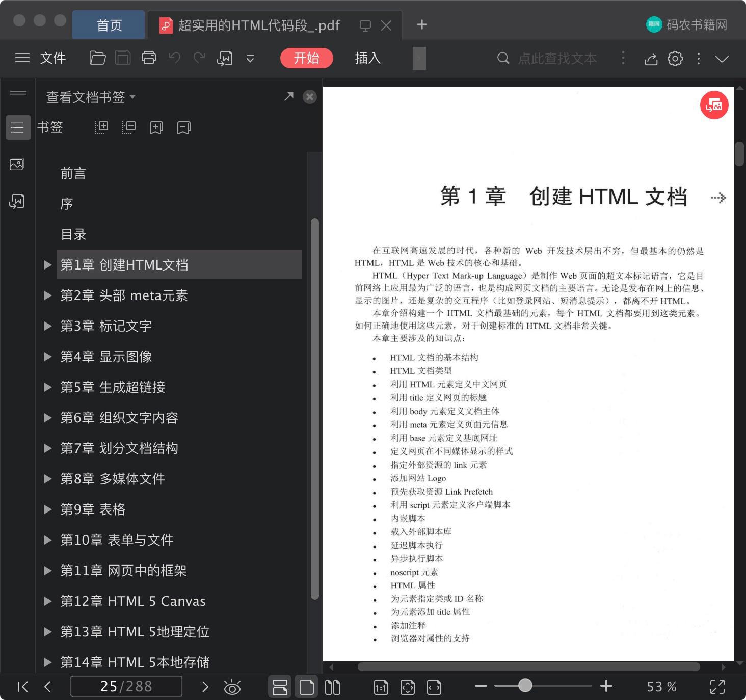Select 第6章 组织文字内容 bookmark text
Viewport: 746px width, 700px height.
click(119, 418)
